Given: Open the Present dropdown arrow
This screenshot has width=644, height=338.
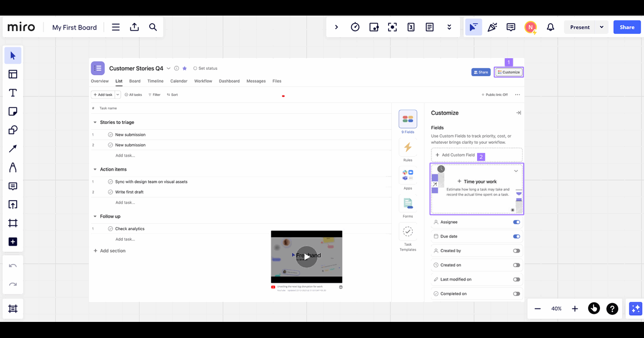Looking at the screenshot, I should pyautogui.click(x=602, y=27).
